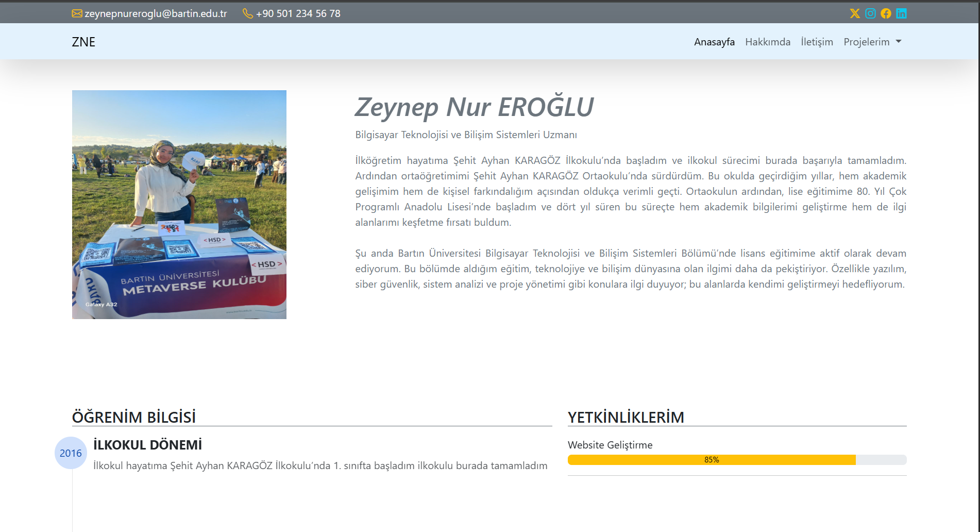Image resolution: width=980 pixels, height=532 pixels.
Task: Click the 85% Website Geliştirme progress bar
Action: click(x=711, y=459)
